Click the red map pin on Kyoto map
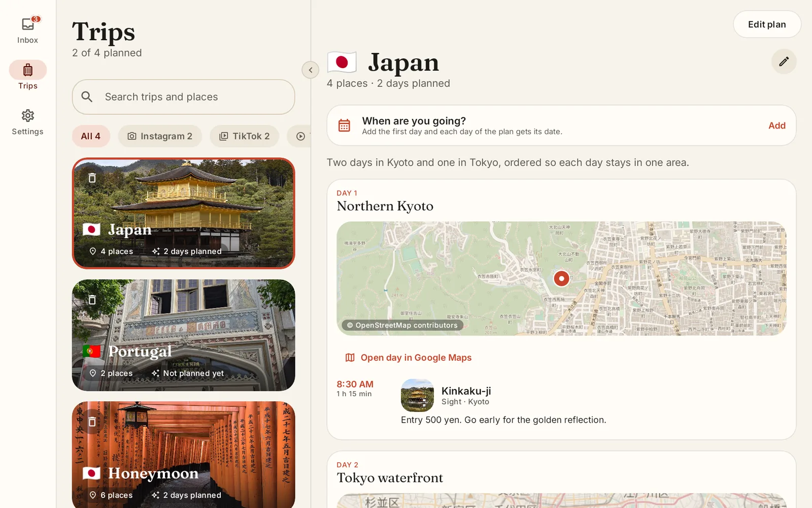Image resolution: width=812 pixels, height=508 pixels. [561, 278]
